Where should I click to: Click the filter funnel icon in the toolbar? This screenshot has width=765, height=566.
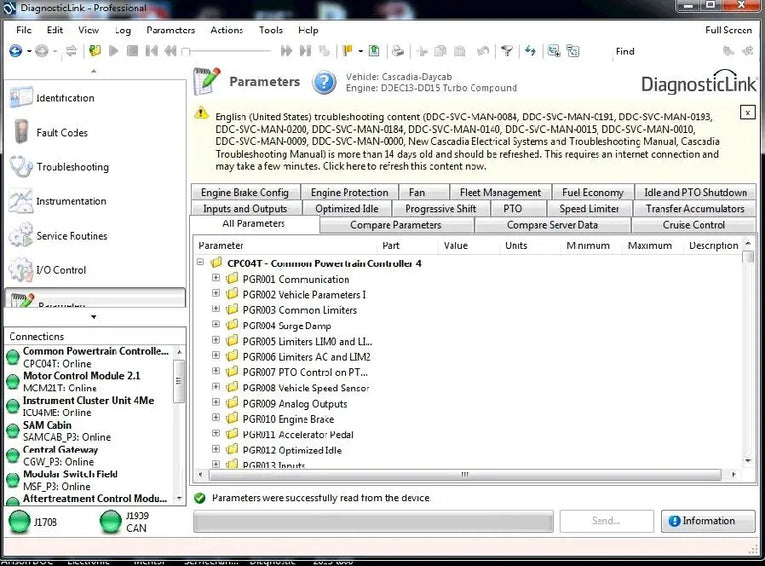point(506,51)
